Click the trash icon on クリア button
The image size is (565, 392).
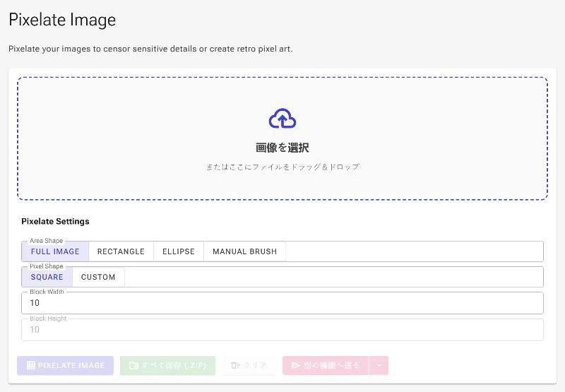(x=235, y=365)
